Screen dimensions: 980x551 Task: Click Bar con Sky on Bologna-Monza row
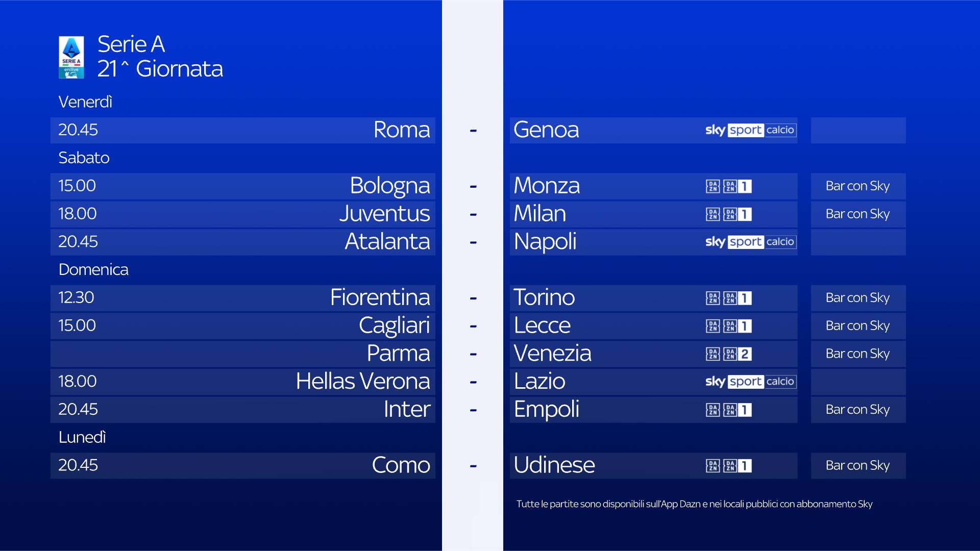[857, 186]
